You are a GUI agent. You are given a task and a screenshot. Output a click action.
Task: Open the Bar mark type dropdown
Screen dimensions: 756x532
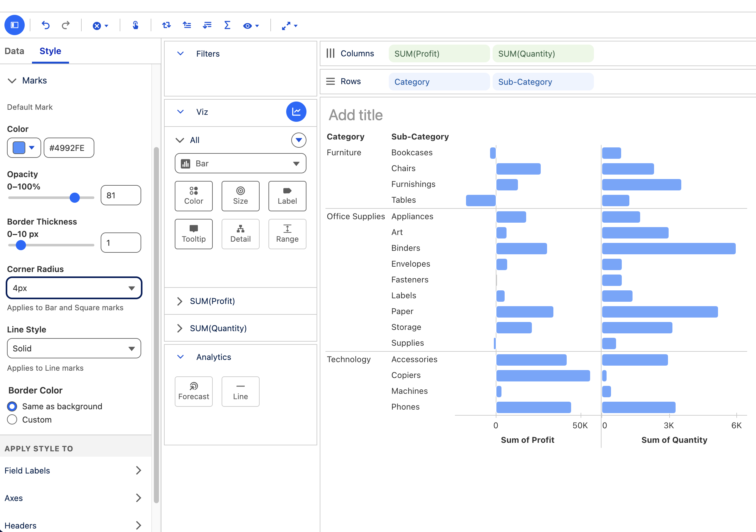[240, 163]
